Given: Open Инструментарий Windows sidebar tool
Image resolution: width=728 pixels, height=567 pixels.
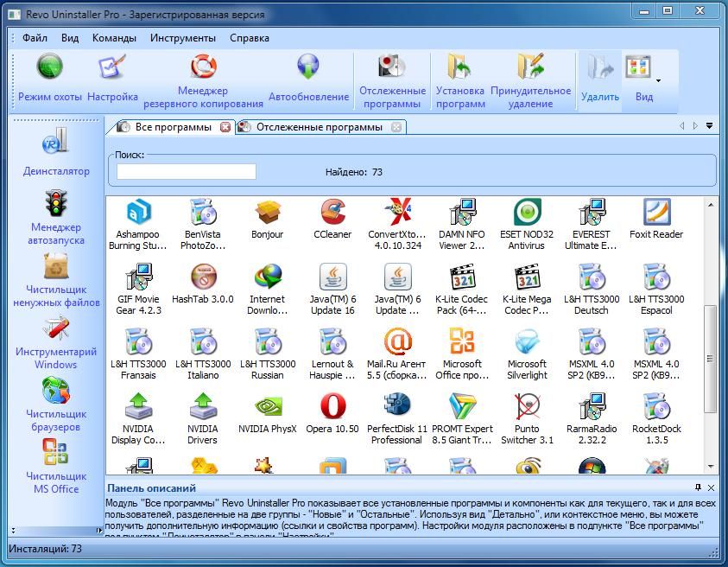Looking at the screenshot, I should [x=56, y=343].
